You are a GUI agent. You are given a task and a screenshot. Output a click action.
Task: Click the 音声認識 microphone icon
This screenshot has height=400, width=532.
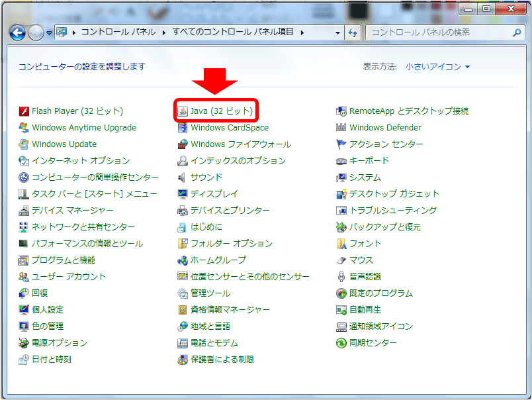click(341, 277)
